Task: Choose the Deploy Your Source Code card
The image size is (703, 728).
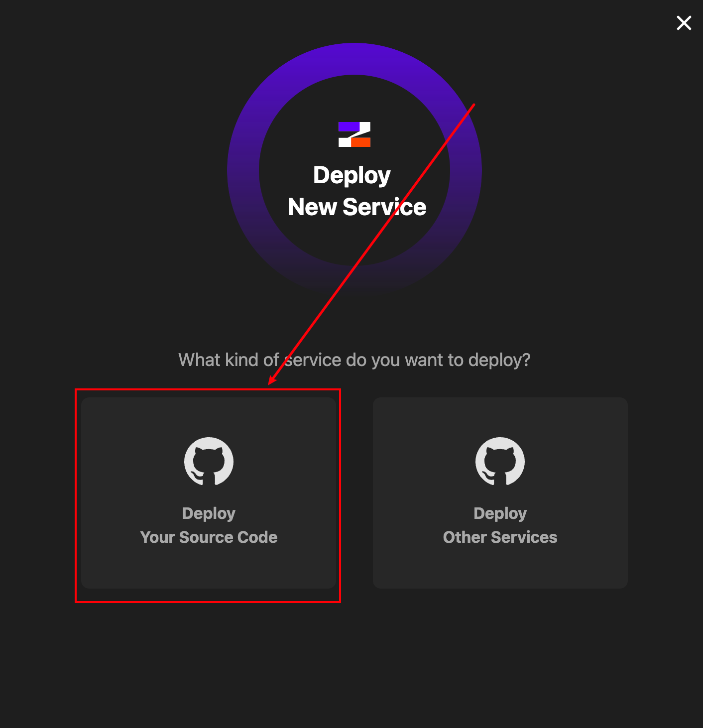Action: [x=209, y=493]
